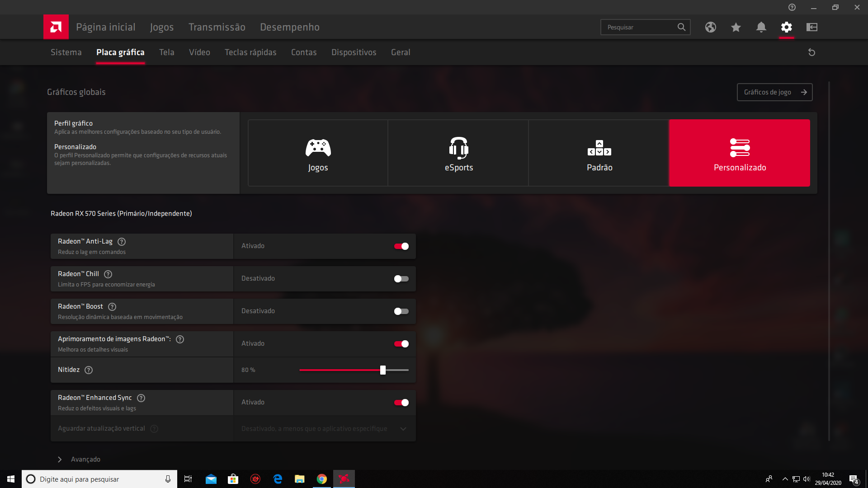Screen dimensions: 868x488
Task: Open the settings gear icon
Action: coord(787,27)
